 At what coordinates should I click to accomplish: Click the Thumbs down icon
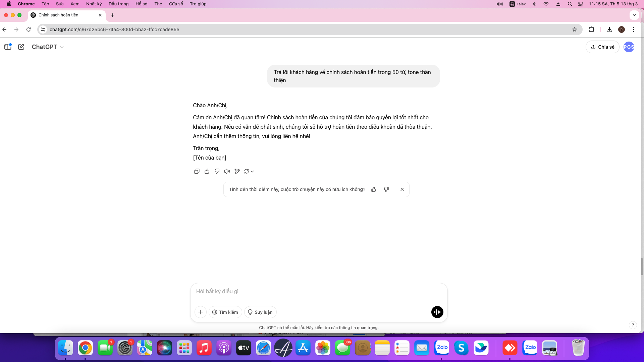coord(217,172)
